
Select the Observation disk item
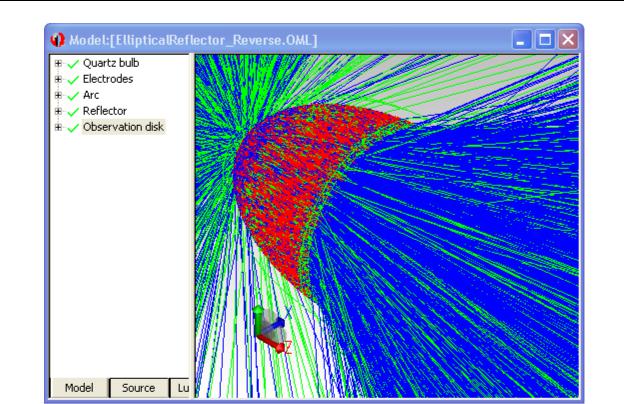pos(123,127)
